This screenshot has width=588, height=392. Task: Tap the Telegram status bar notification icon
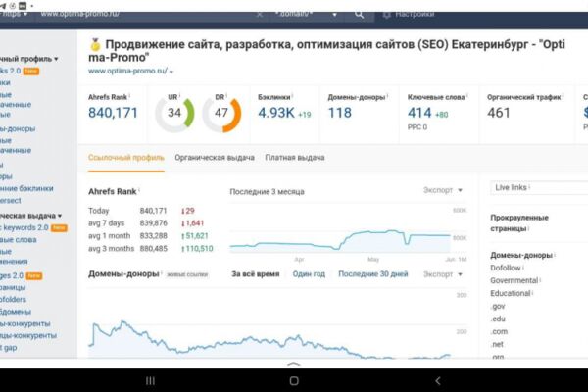pos(3,6)
